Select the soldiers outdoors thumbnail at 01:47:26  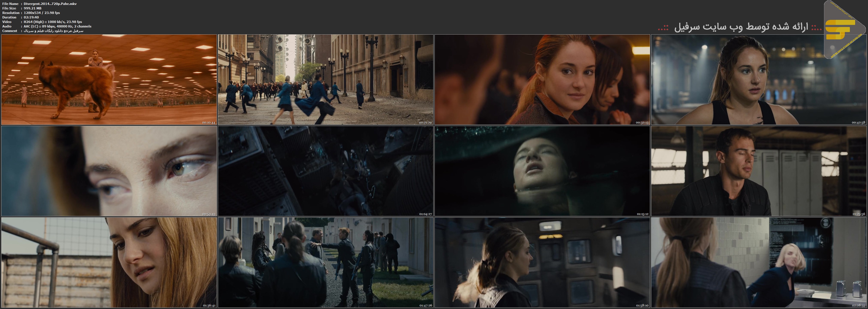click(x=326, y=262)
